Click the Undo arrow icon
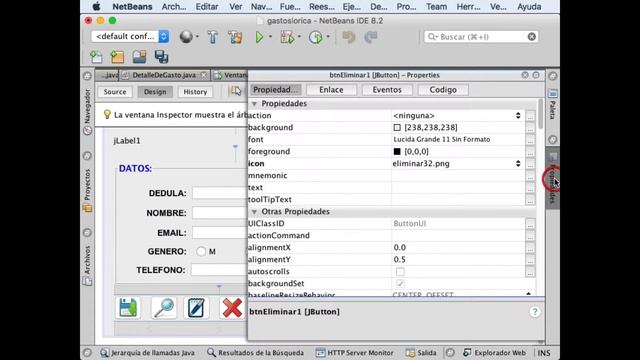This screenshot has height=360, width=640. (349, 37)
